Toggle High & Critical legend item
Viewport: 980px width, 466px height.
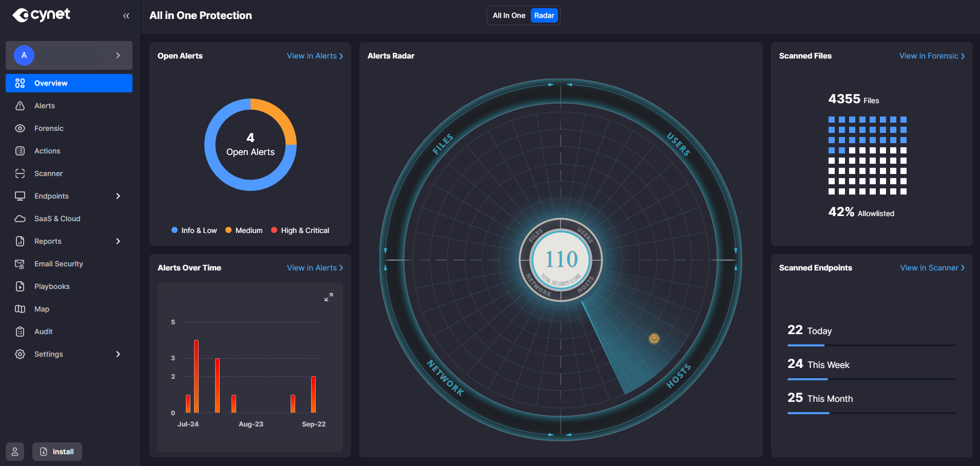point(300,230)
